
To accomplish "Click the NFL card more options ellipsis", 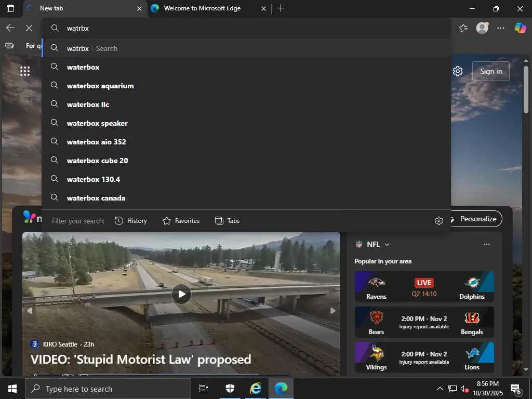I will click(486, 244).
